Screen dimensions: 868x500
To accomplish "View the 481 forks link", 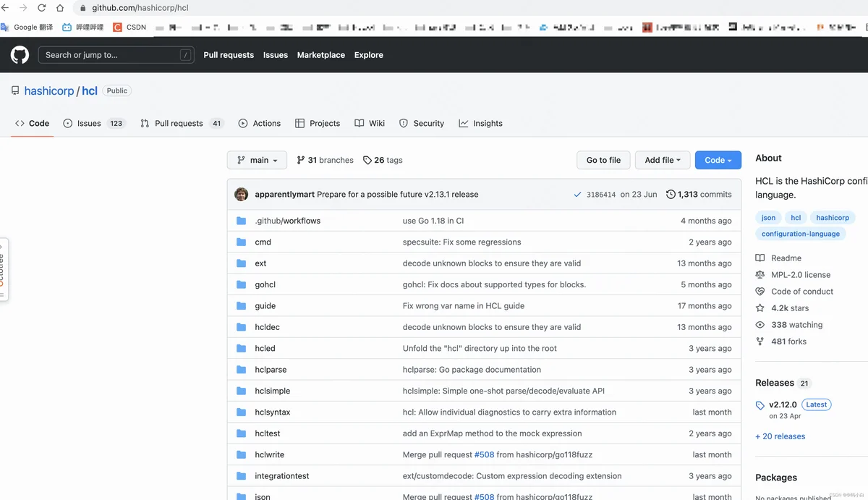I will pyautogui.click(x=780, y=342).
